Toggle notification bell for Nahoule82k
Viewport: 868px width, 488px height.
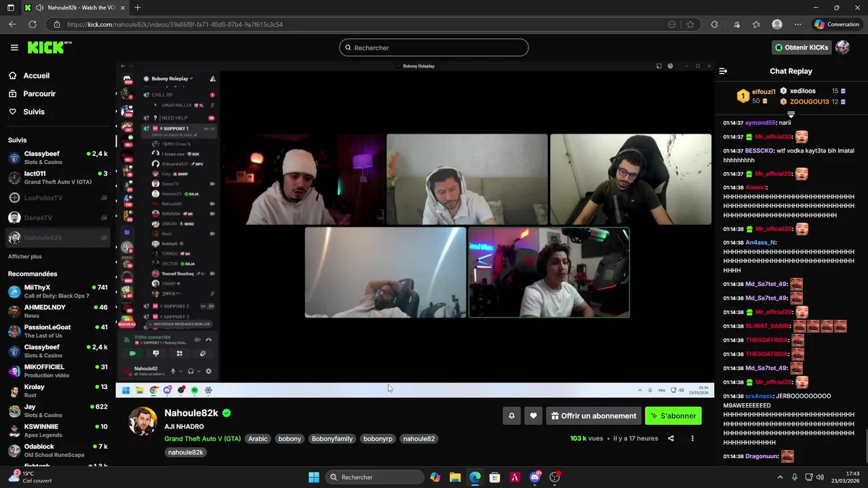512,416
